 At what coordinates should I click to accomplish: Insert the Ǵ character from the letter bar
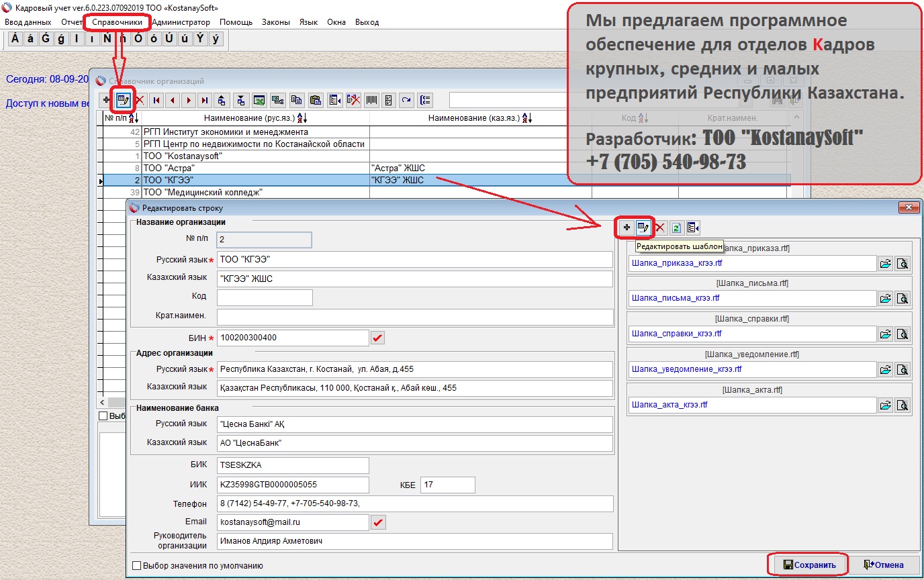coord(45,39)
